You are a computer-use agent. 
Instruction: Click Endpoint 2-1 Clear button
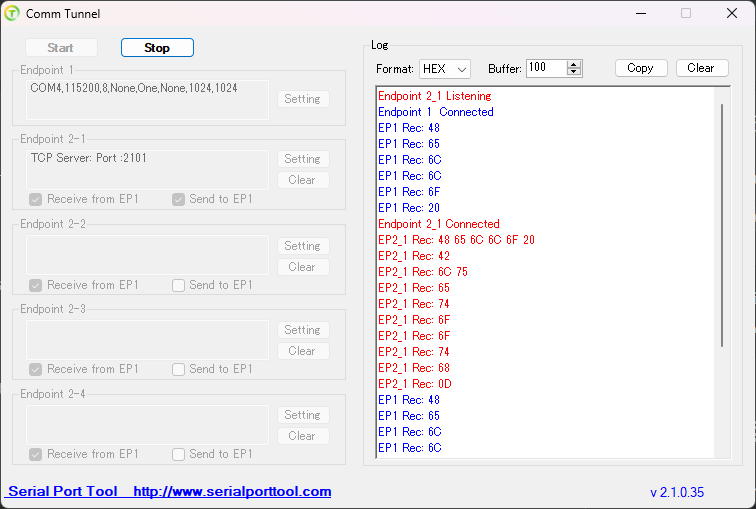(303, 180)
